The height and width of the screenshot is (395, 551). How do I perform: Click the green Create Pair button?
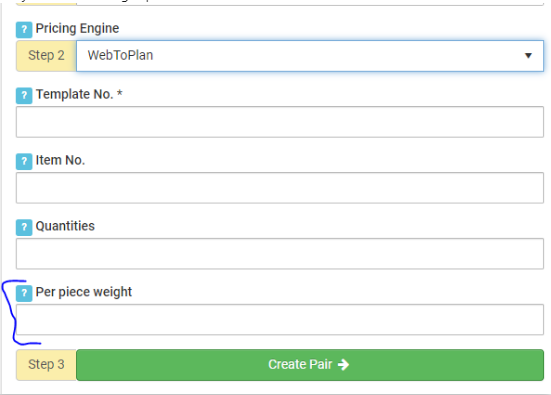(310, 365)
